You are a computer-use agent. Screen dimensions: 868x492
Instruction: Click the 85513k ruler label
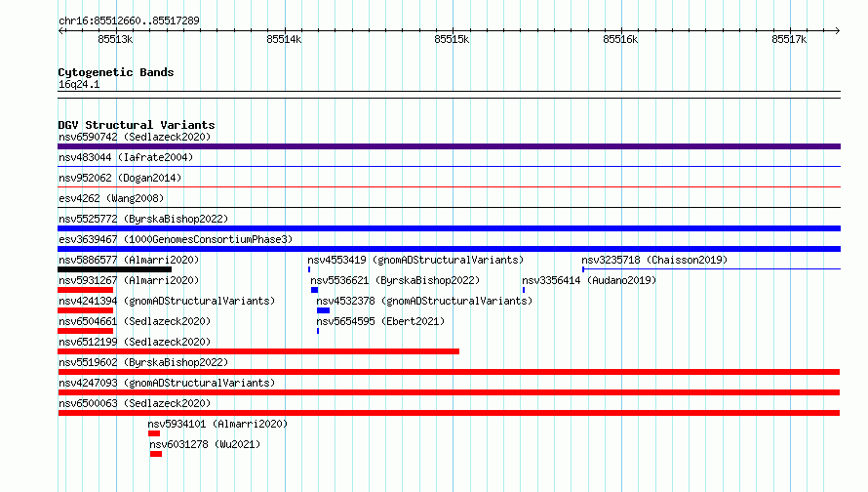(x=115, y=39)
